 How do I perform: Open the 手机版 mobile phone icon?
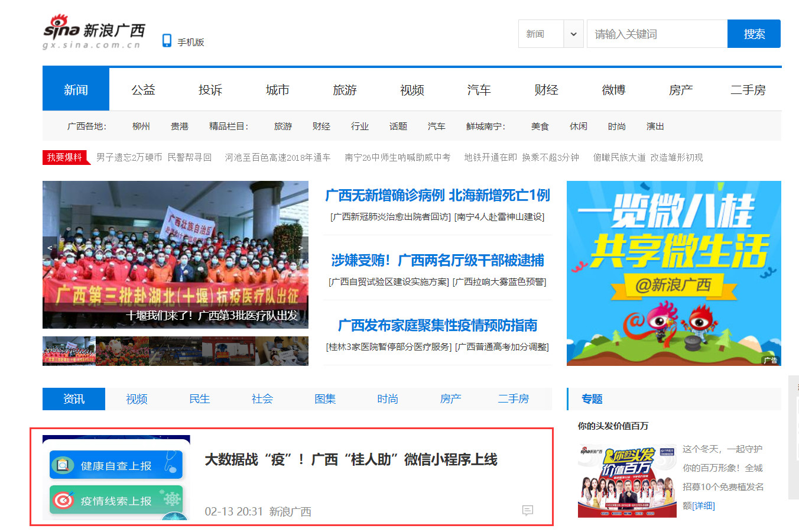pos(167,41)
